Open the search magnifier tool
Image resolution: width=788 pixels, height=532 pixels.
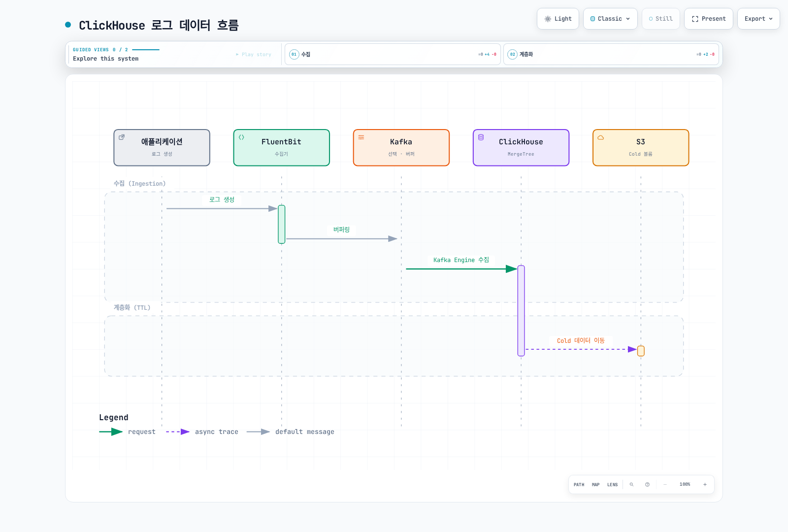pos(631,485)
